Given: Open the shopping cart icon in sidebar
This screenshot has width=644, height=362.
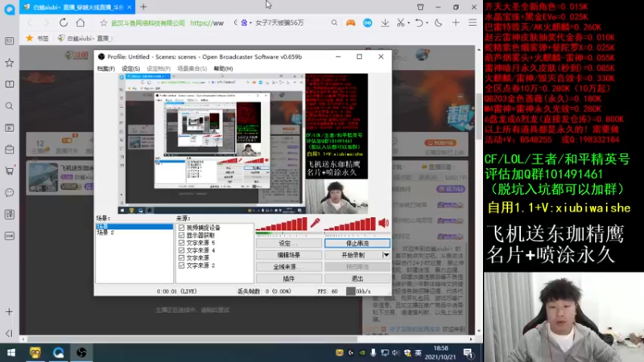Looking at the screenshot, I should (x=10, y=171).
